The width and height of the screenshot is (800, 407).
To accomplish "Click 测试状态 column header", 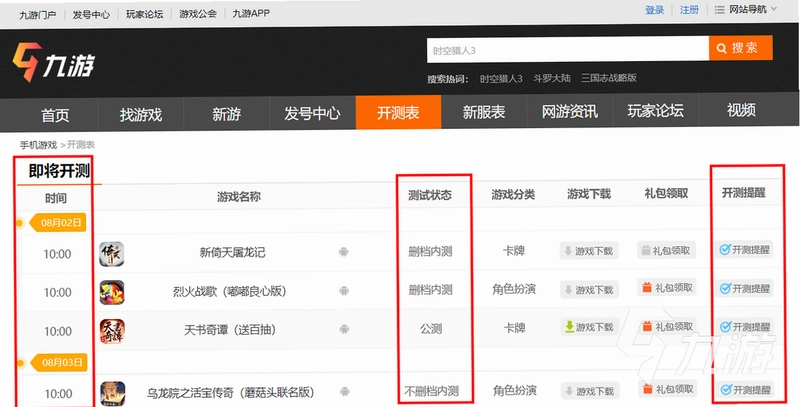I will (430, 195).
